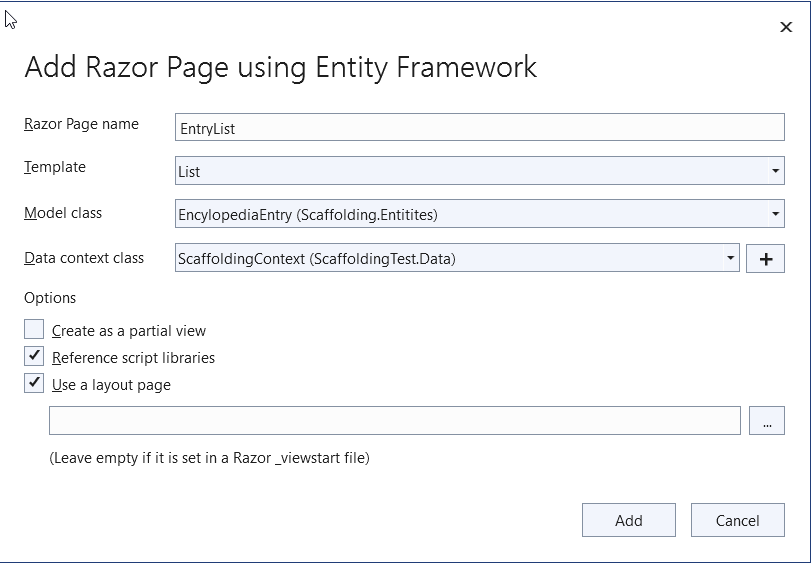The image size is (811, 563).
Task: Click the Reference script libraries label
Action: click(x=133, y=358)
